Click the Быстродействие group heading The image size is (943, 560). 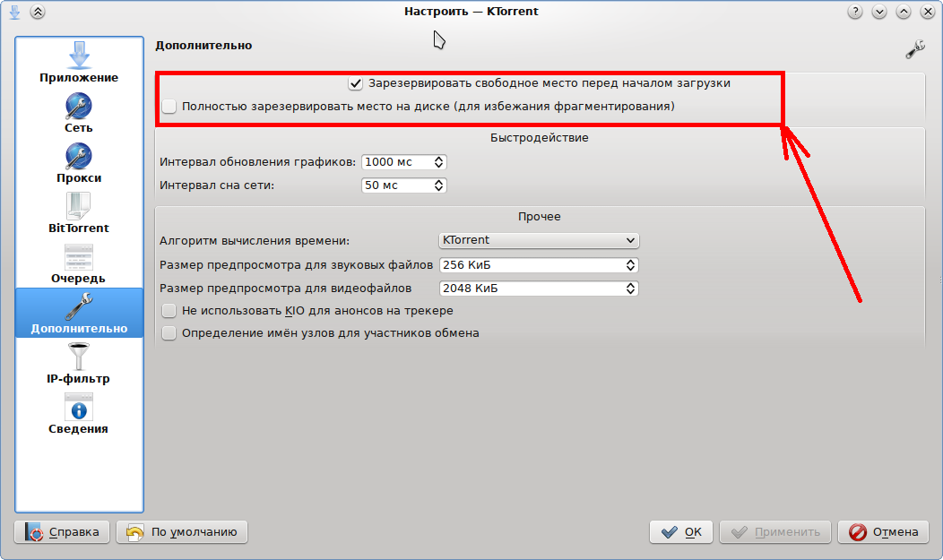coord(539,138)
